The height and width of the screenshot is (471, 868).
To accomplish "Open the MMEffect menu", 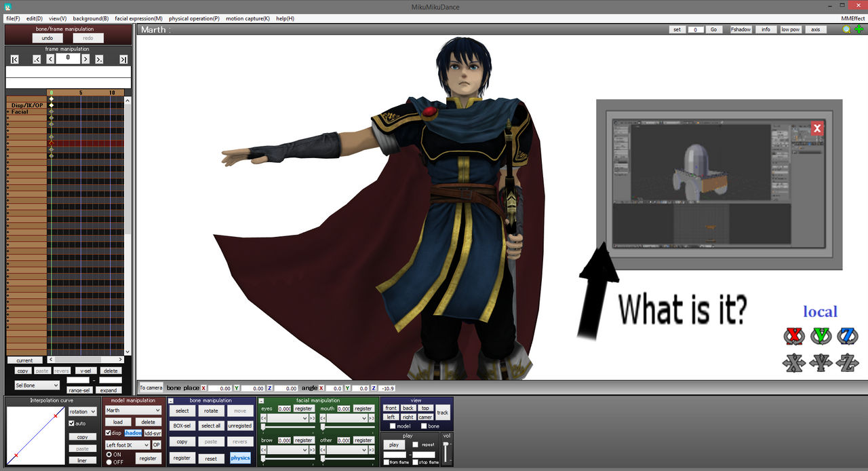I will pos(853,18).
